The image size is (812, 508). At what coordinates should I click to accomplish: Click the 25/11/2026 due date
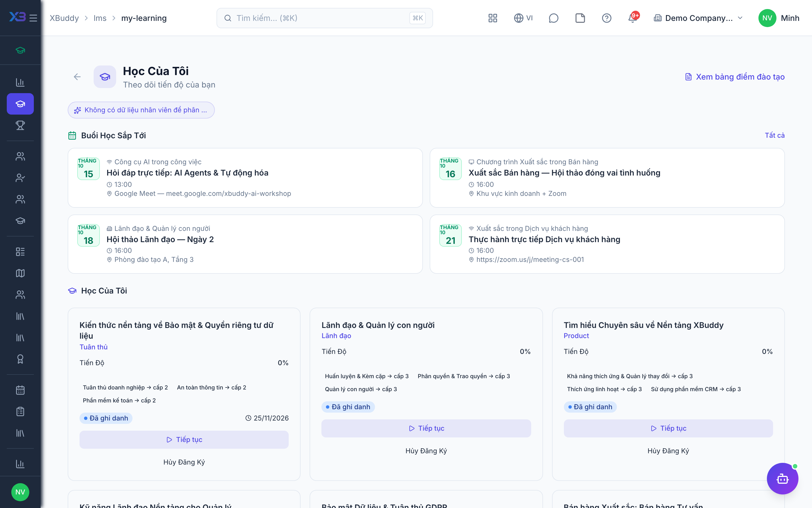tap(267, 418)
